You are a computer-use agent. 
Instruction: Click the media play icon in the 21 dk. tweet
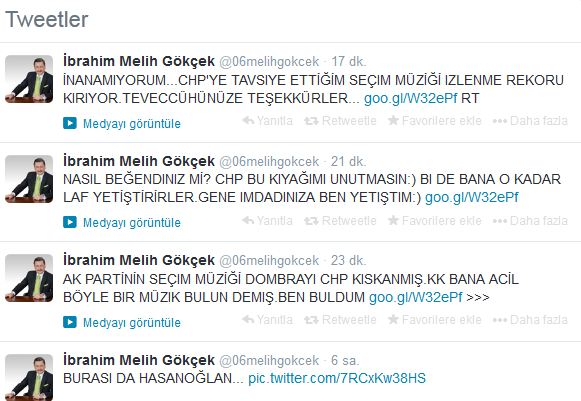tap(70, 222)
